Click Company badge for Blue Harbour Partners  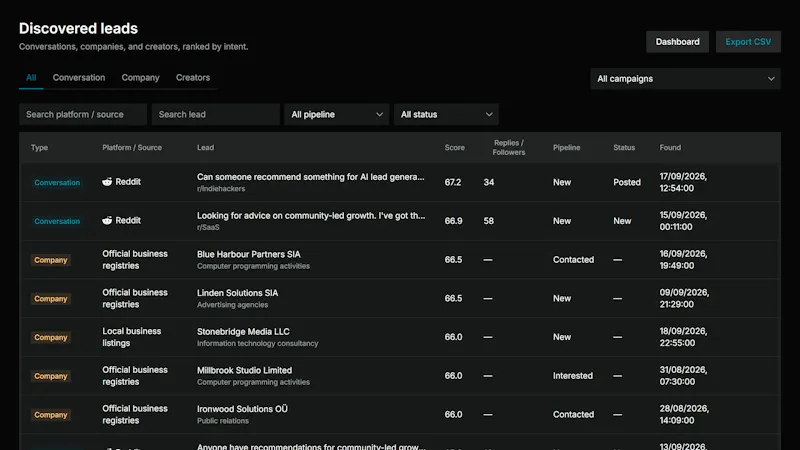(x=51, y=260)
